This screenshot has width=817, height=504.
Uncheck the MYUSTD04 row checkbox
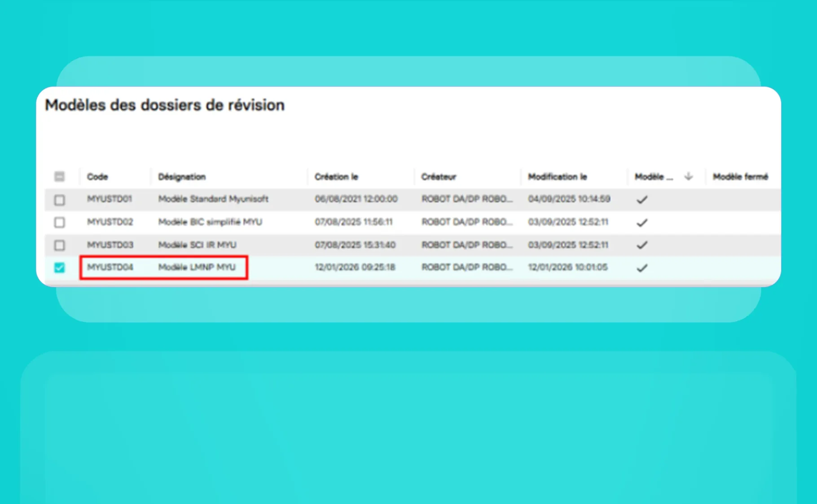59,267
